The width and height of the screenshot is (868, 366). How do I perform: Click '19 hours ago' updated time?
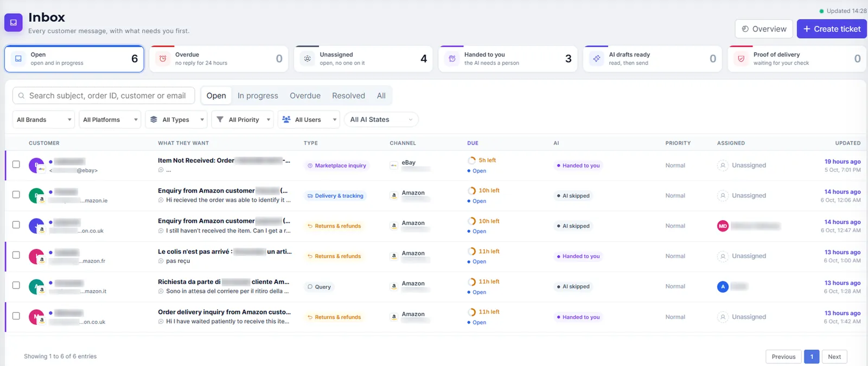(x=843, y=162)
